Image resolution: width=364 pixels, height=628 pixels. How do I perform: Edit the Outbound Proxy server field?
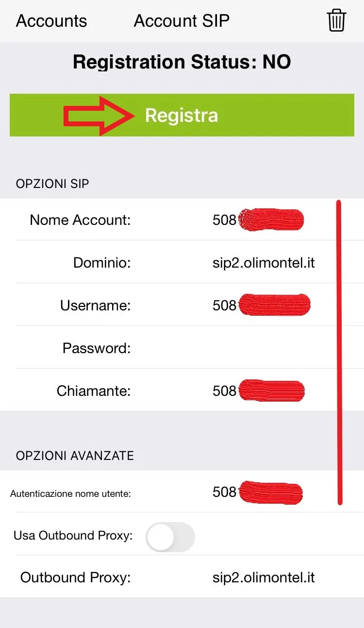tap(264, 577)
